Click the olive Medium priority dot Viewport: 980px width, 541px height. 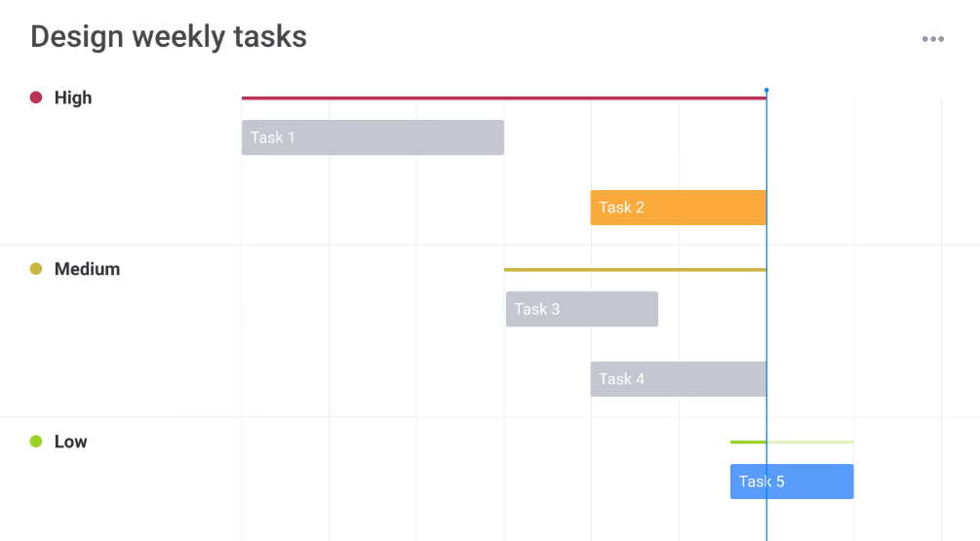pos(36,269)
